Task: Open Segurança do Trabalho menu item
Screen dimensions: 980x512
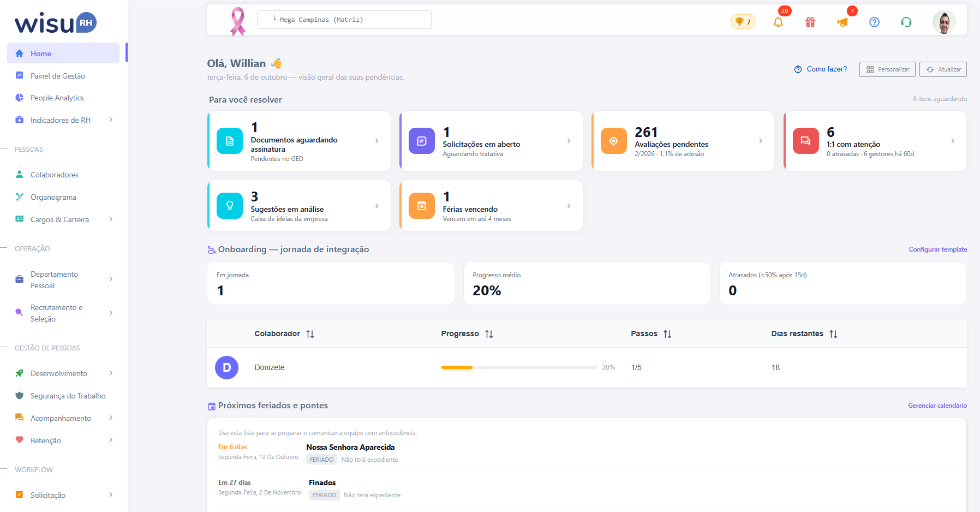Action: pyautogui.click(x=63, y=396)
